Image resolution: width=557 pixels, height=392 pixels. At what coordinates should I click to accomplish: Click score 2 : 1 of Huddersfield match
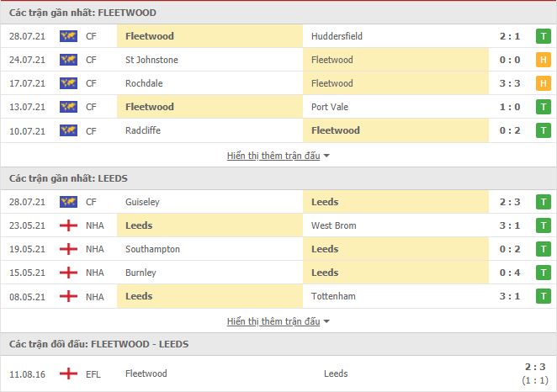pos(510,36)
